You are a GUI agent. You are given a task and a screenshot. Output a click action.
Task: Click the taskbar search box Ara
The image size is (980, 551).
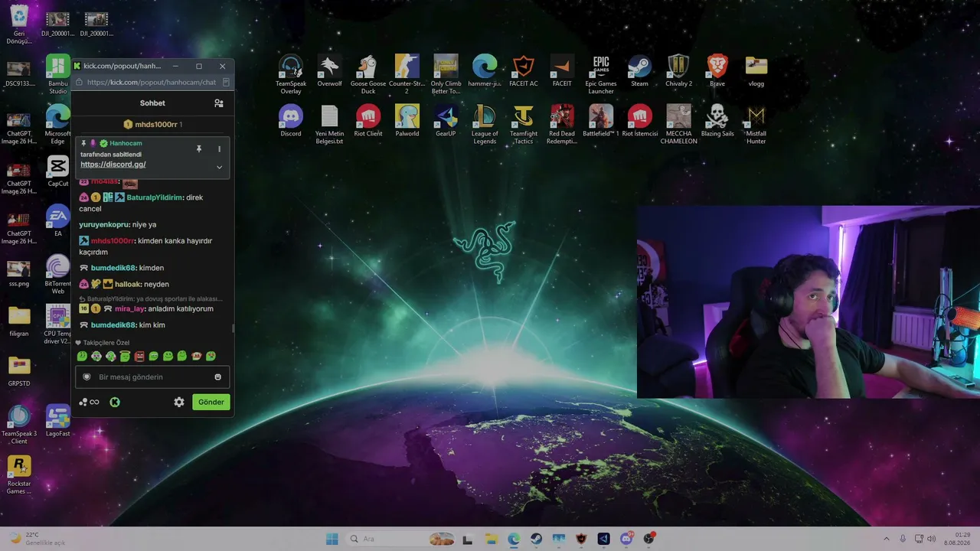pos(400,539)
